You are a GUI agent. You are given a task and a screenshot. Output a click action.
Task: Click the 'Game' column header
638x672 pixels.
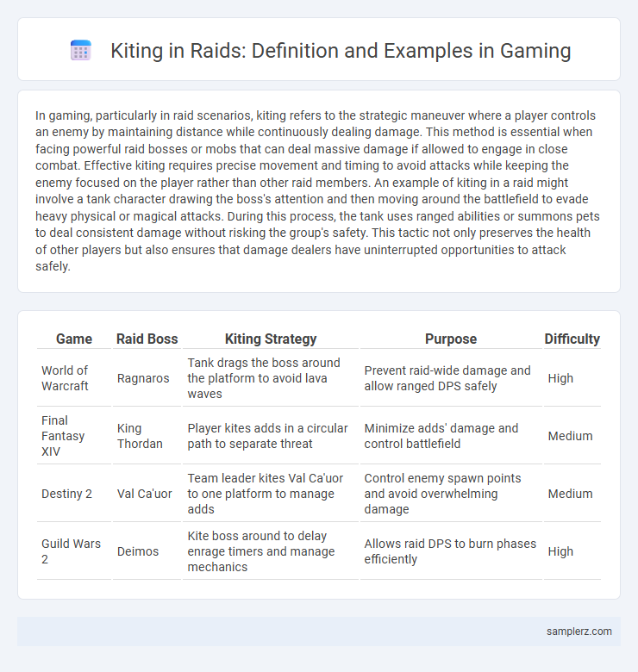(x=74, y=339)
